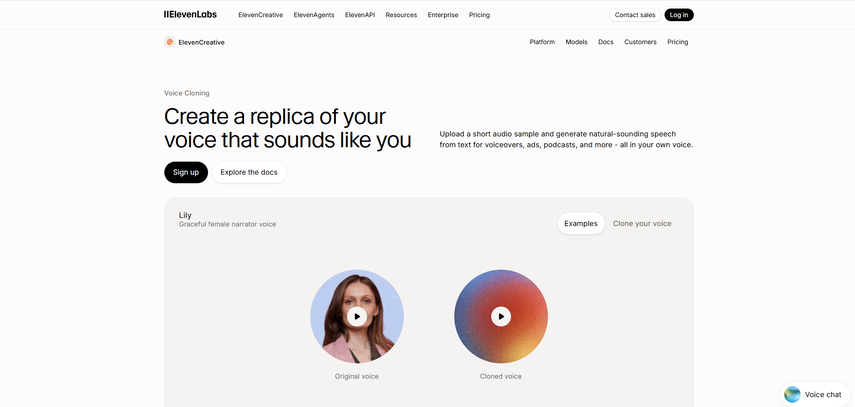The image size is (855, 407).
Task: Click the ElevenLabs logo
Action: (x=190, y=15)
